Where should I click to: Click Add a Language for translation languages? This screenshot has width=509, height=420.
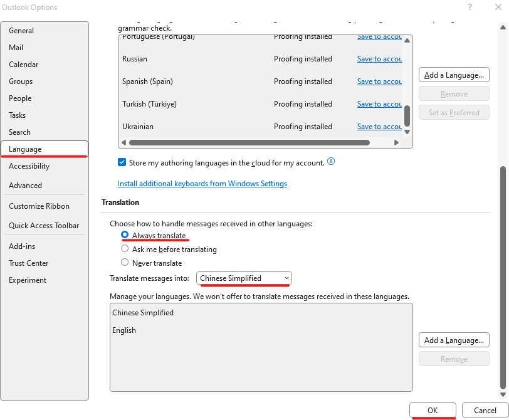click(454, 340)
